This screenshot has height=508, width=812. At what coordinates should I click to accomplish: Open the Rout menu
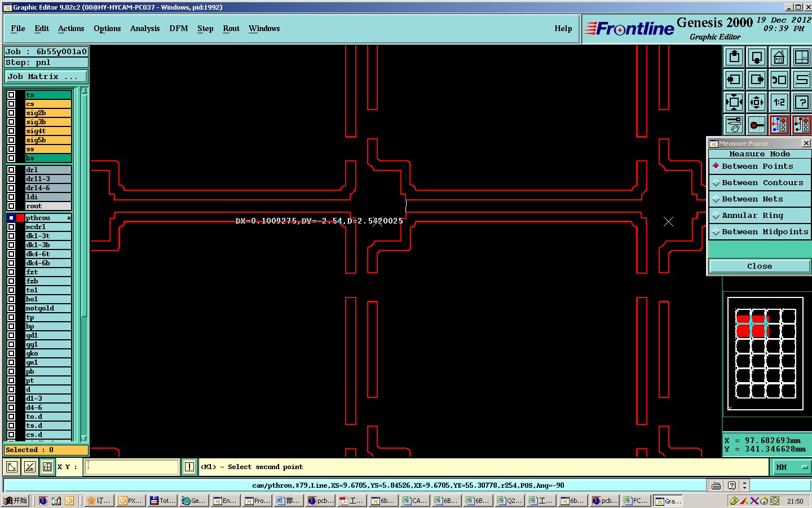[x=231, y=29]
